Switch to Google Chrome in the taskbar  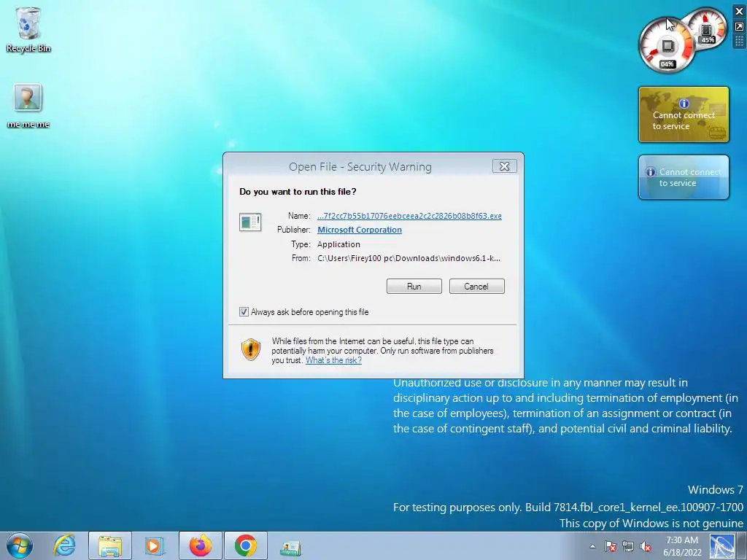[x=246, y=545]
